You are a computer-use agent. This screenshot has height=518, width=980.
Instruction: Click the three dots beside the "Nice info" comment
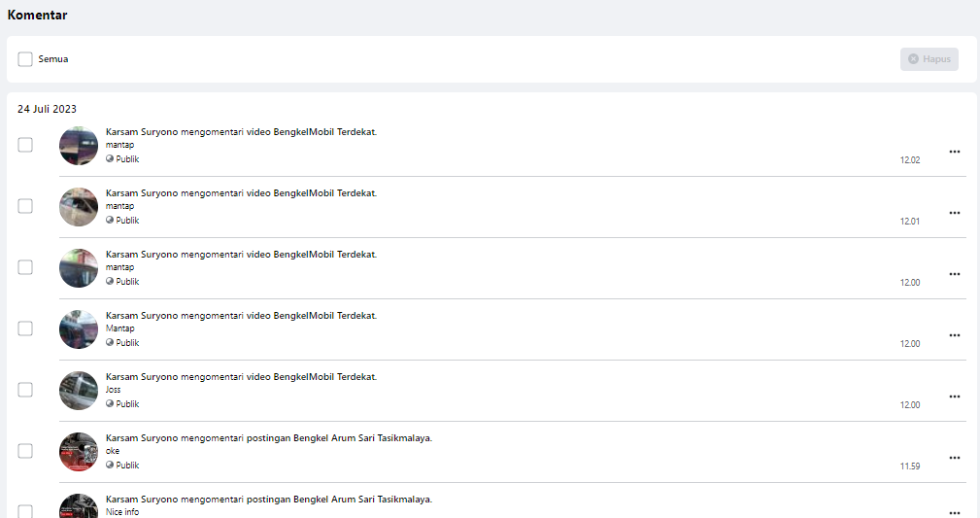(954, 512)
